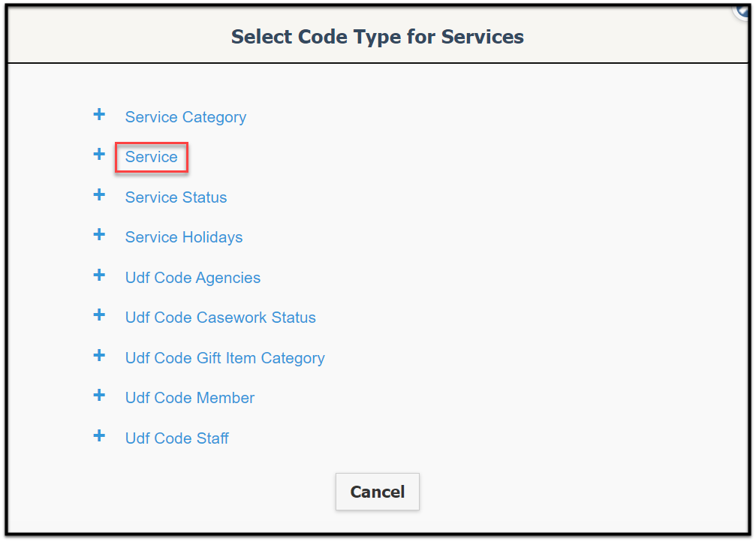Expand plus next to Udf Code Staff

coord(99,436)
